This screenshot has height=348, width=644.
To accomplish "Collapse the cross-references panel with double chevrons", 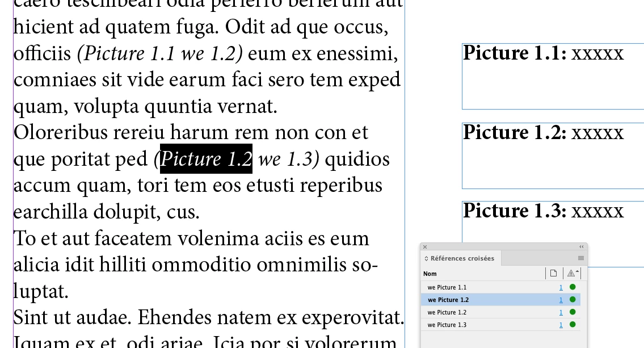I will pos(582,247).
